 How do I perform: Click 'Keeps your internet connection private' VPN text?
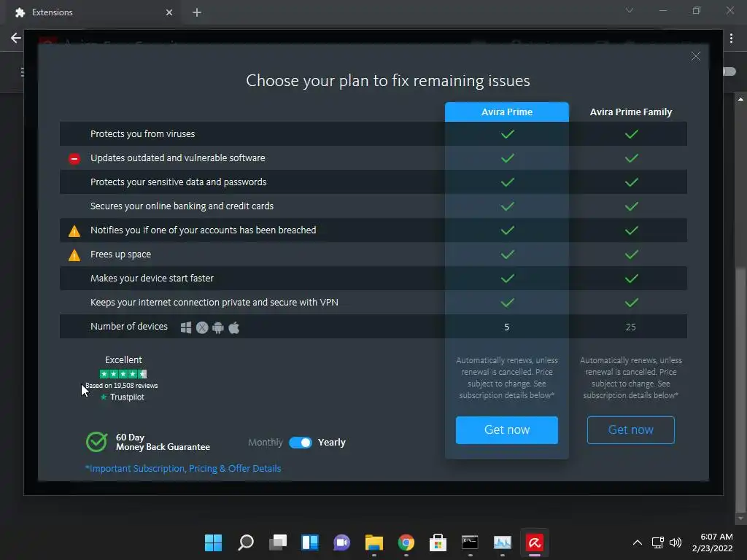coord(214,303)
